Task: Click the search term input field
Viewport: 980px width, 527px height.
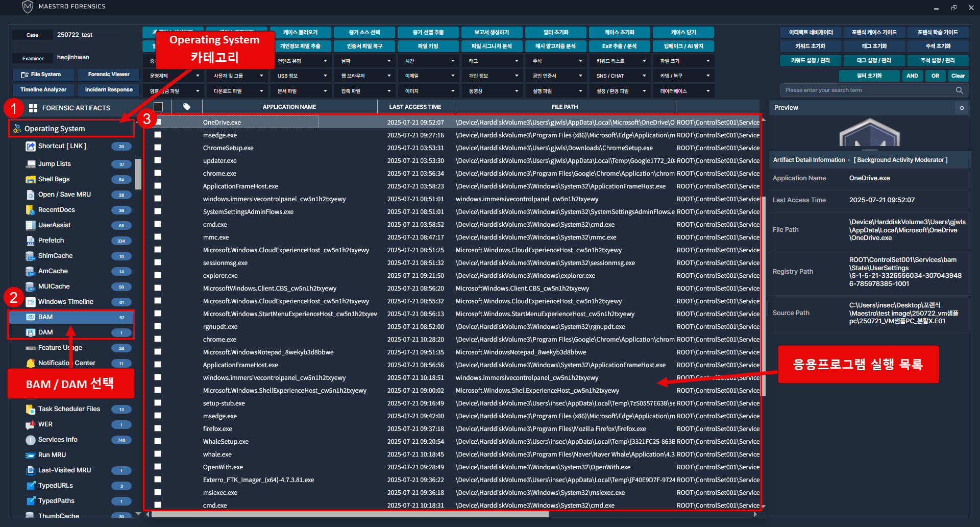Action: (x=868, y=90)
